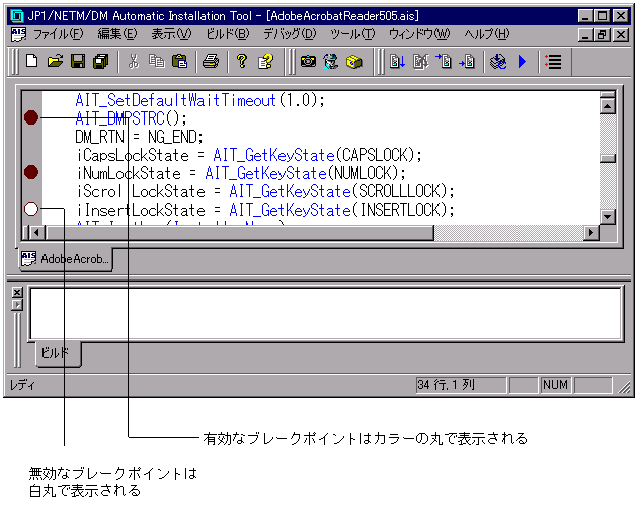Copy selection with the Copy icon

pos(156,61)
